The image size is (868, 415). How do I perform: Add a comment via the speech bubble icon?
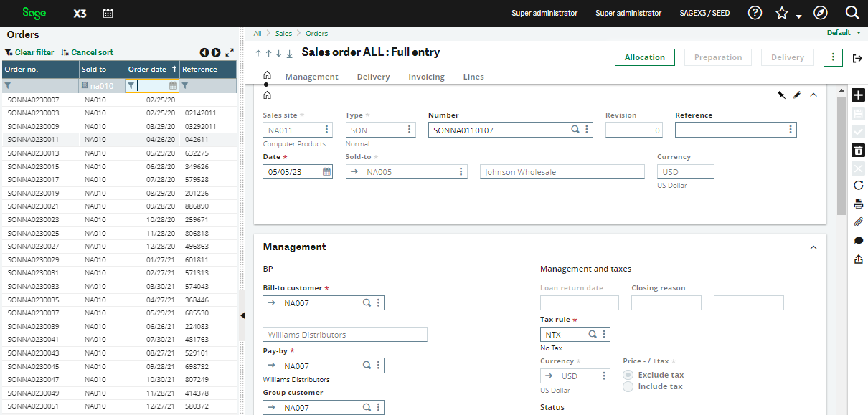pyautogui.click(x=858, y=240)
